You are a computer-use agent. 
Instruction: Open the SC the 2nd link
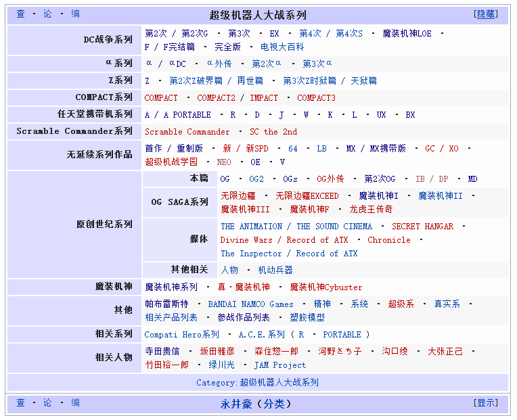click(x=273, y=132)
